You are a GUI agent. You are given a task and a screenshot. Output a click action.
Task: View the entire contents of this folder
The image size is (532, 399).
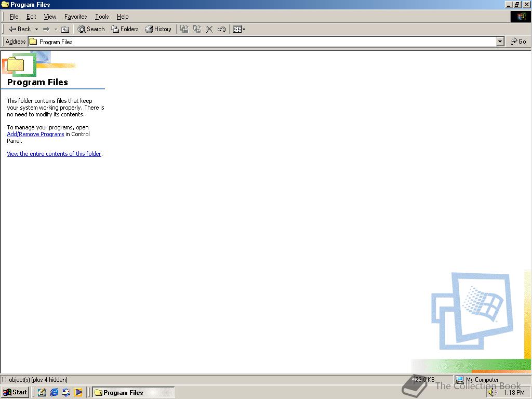[x=54, y=154]
